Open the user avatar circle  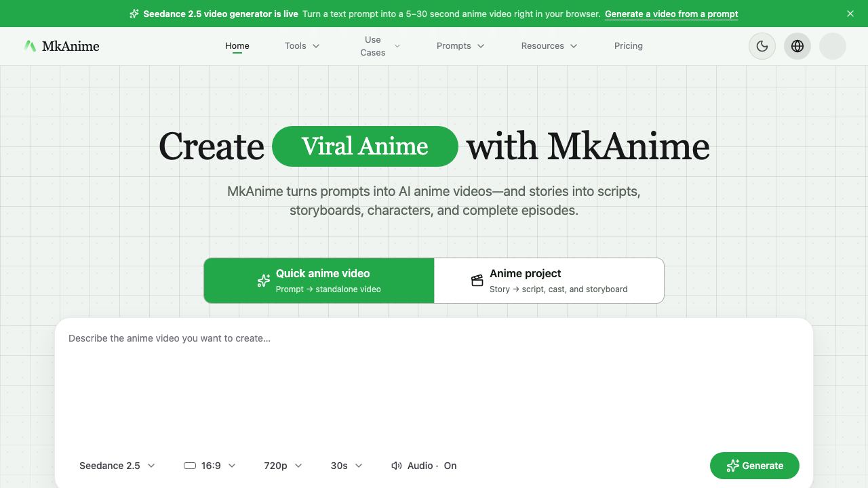833,46
